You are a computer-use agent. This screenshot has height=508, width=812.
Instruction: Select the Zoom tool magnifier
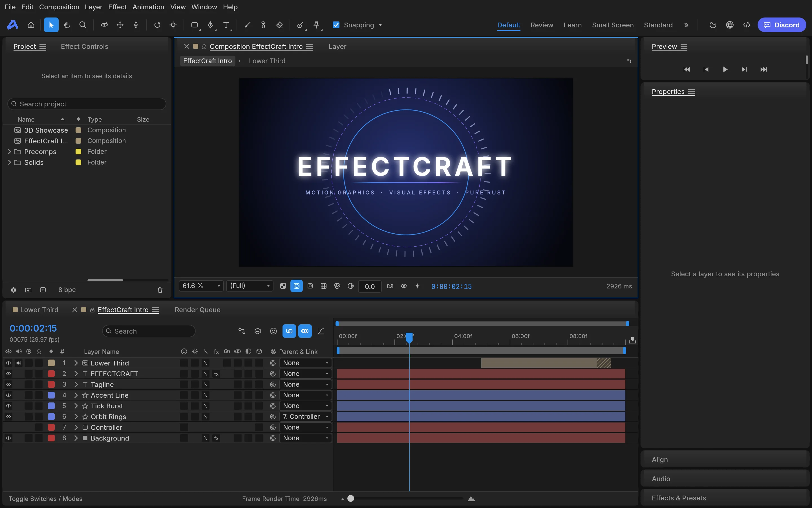point(83,25)
